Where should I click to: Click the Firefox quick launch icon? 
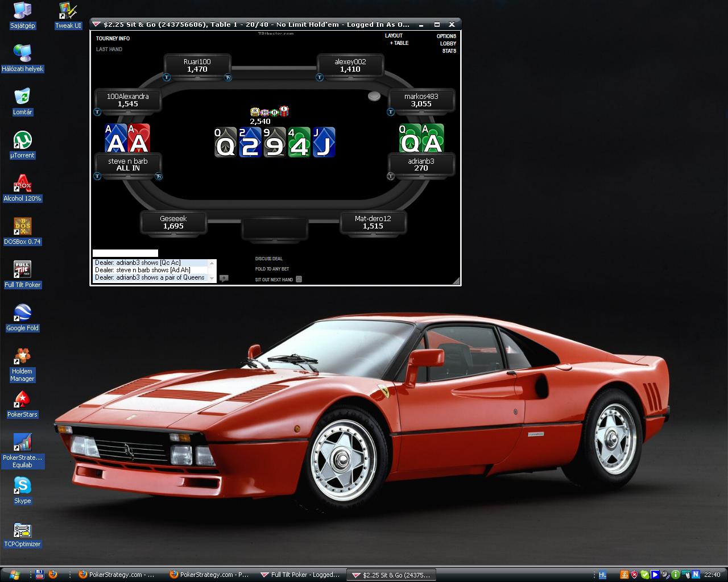53,575
